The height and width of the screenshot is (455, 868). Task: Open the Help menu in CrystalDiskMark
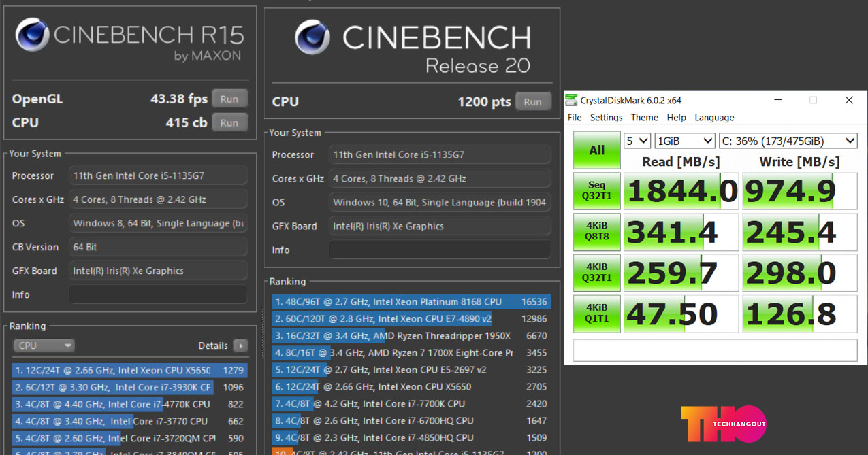click(676, 118)
